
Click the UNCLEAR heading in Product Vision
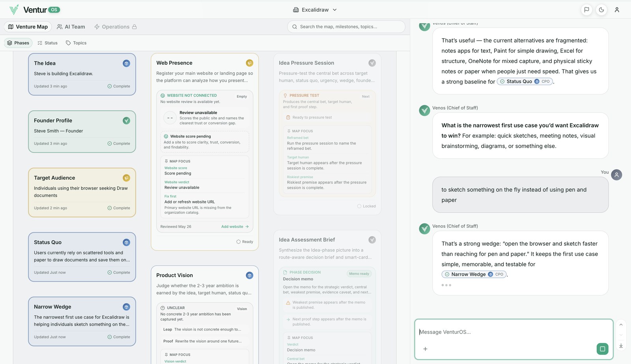[x=175, y=308]
